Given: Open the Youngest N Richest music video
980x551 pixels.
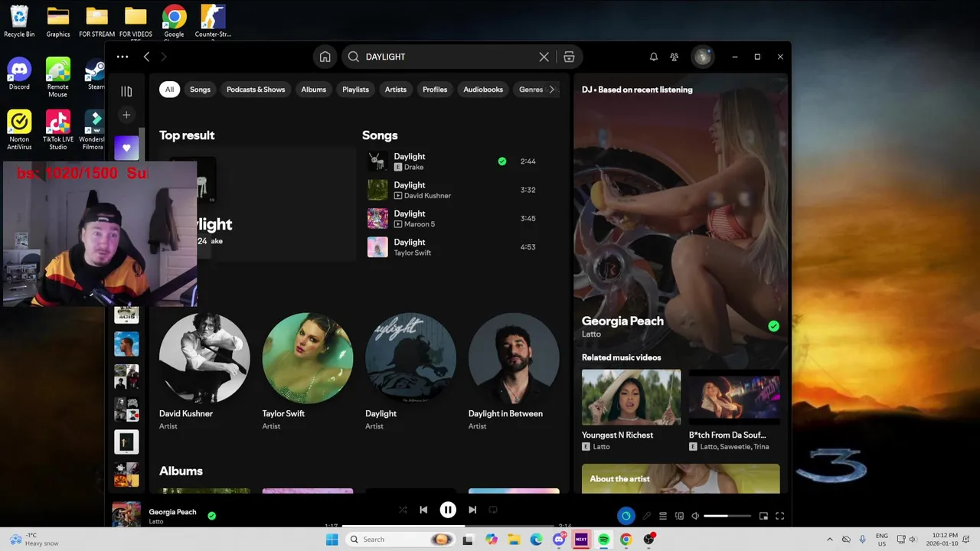Looking at the screenshot, I should (x=631, y=410).
